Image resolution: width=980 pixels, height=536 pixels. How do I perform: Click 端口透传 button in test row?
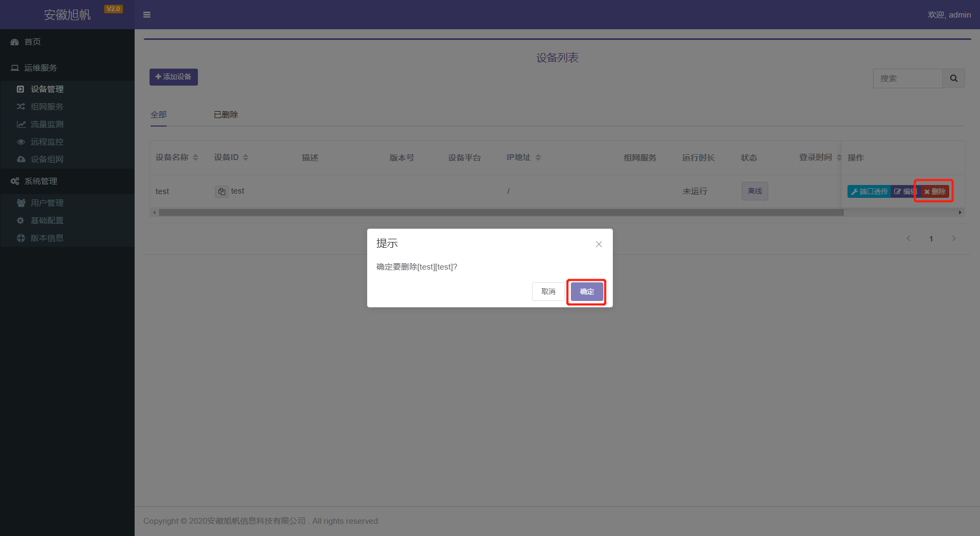click(869, 191)
